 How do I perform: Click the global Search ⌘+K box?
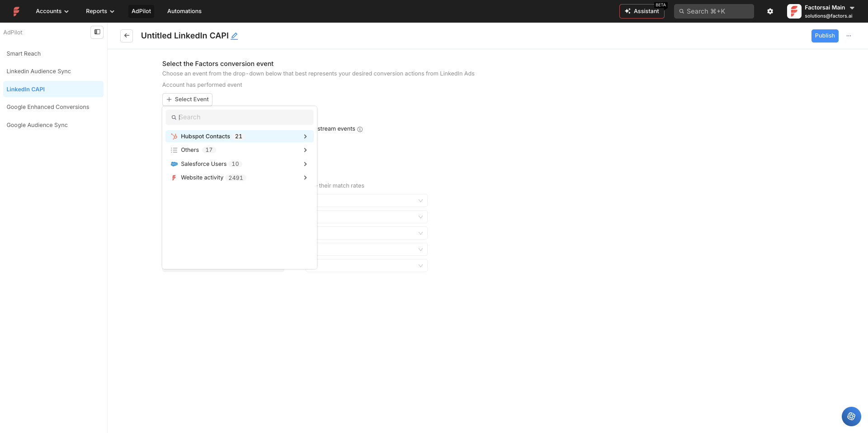(714, 11)
